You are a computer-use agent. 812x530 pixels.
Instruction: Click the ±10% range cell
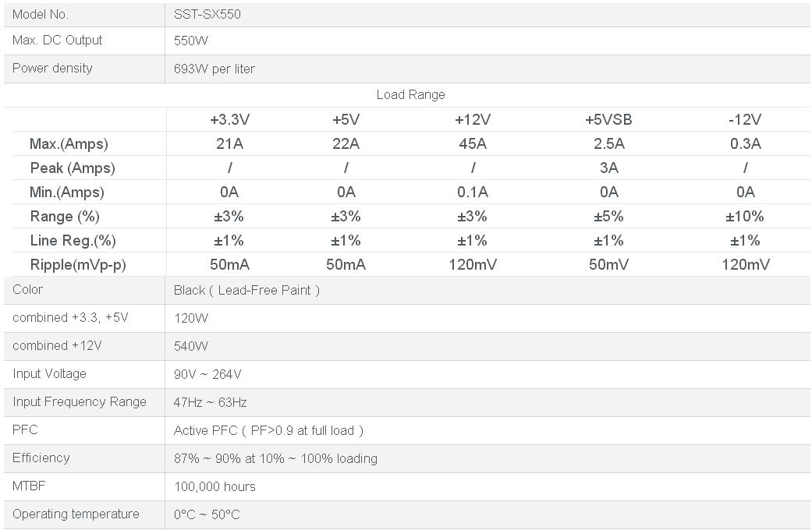click(x=745, y=216)
